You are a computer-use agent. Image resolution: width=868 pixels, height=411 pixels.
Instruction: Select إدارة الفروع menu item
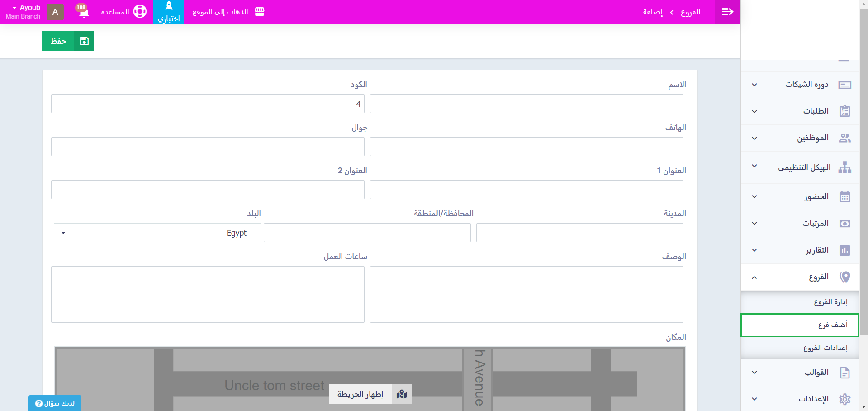click(x=830, y=302)
